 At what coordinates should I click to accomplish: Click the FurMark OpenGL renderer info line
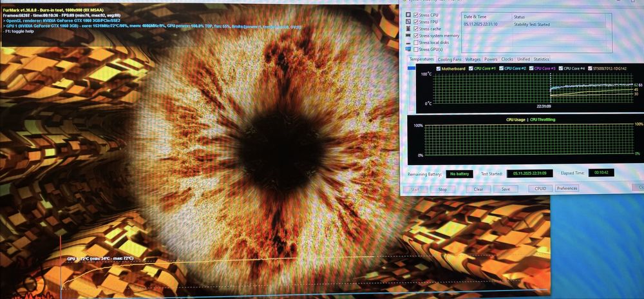tap(61, 20)
